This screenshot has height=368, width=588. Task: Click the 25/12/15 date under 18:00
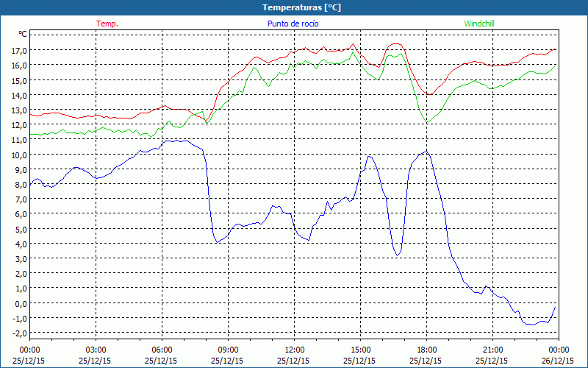click(x=426, y=361)
